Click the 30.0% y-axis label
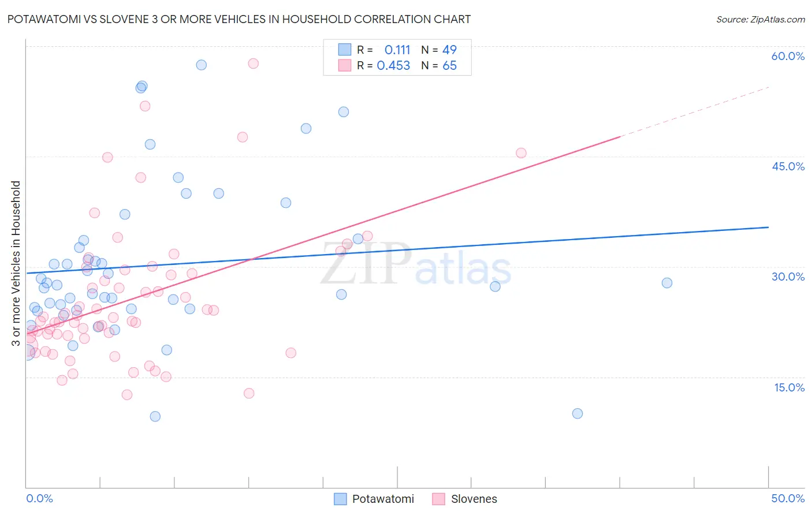This screenshot has width=812, height=515. 788,277
